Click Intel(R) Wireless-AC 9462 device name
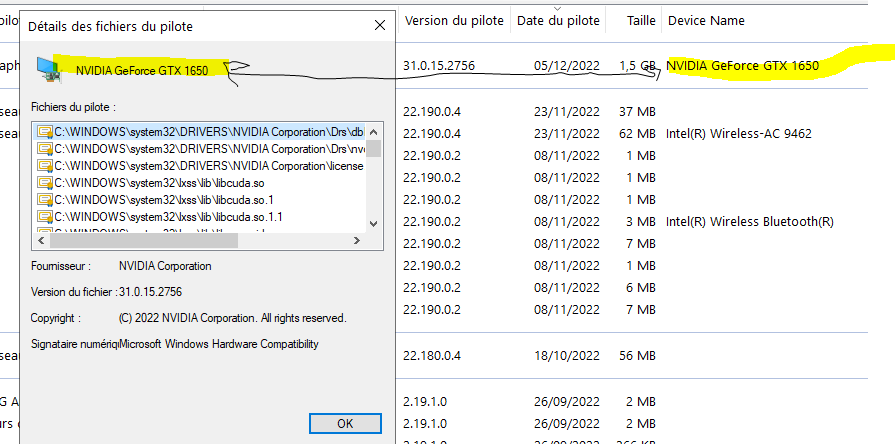The width and height of the screenshot is (895, 444). pos(739,134)
